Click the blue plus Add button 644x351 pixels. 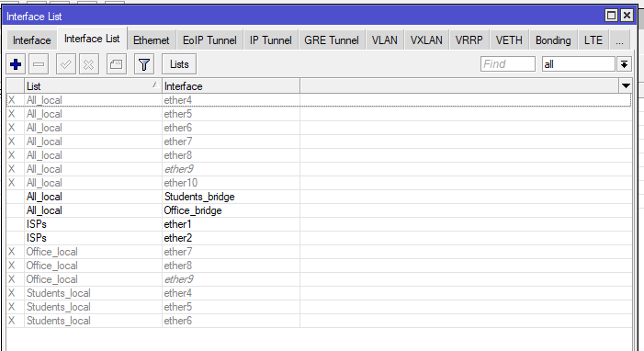coord(16,64)
